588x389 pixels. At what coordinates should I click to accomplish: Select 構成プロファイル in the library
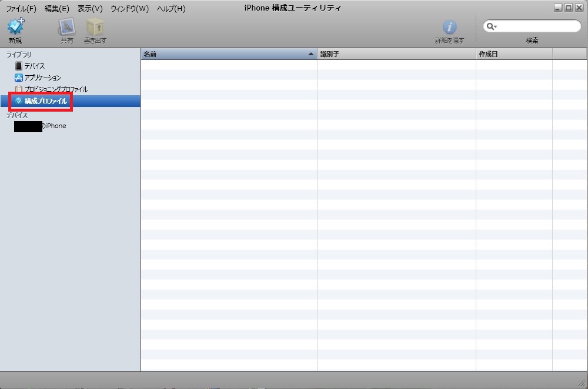[70, 101]
